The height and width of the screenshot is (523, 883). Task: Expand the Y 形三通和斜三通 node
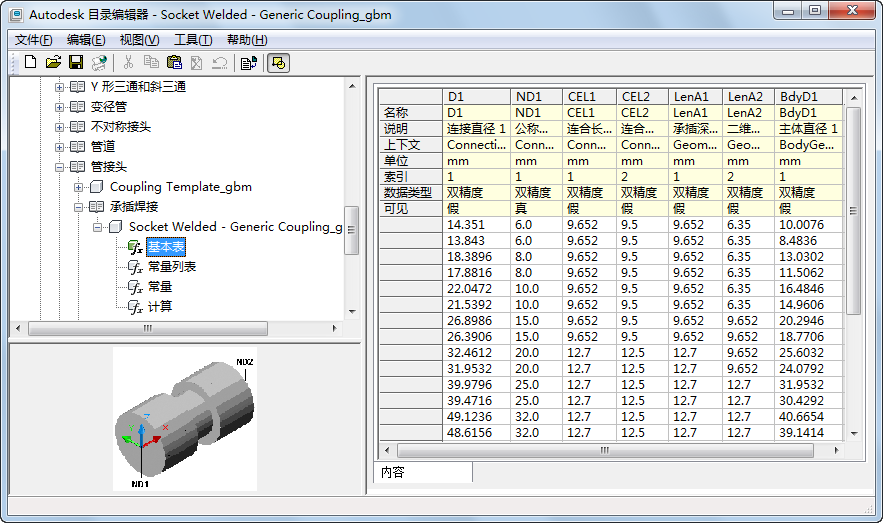click(59, 87)
